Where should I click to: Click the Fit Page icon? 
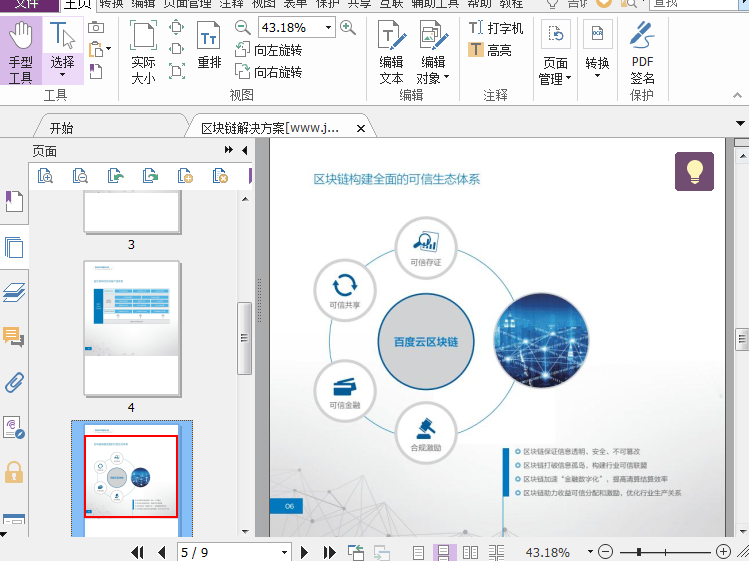point(177,27)
